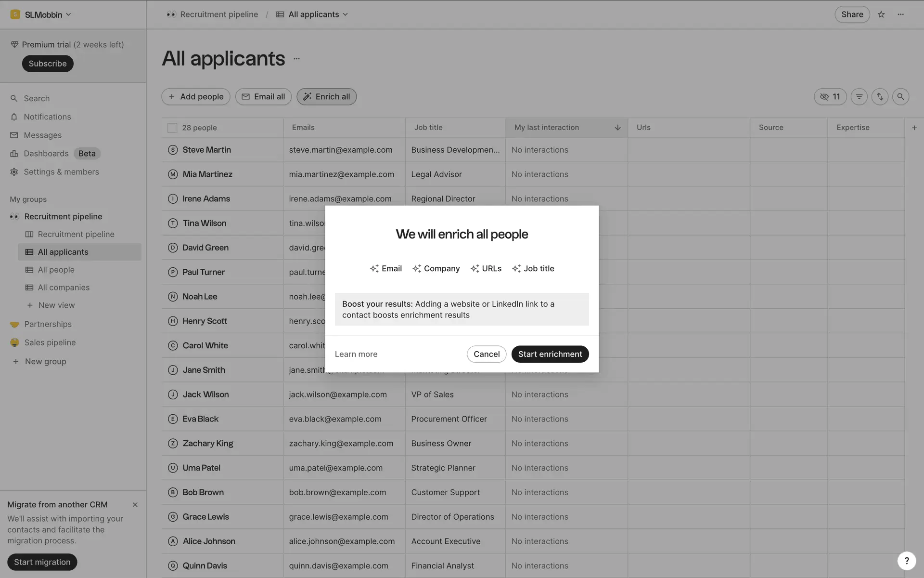Dismiss the Migrate from another CRM card

click(x=135, y=505)
